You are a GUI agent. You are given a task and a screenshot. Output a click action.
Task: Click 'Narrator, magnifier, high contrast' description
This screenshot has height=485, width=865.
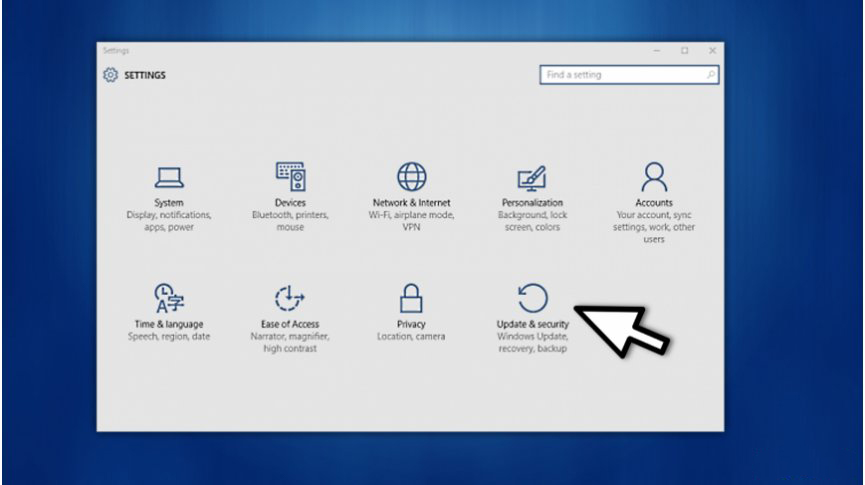point(290,342)
